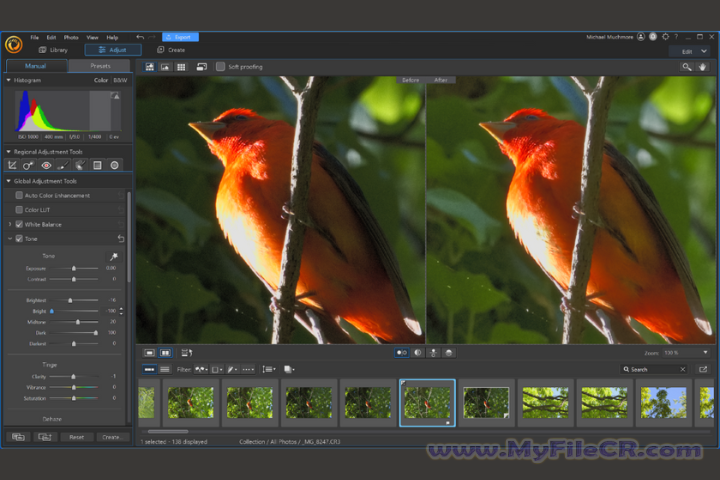Select the Adjustment Brush tool
The image size is (720, 480).
tap(63, 165)
